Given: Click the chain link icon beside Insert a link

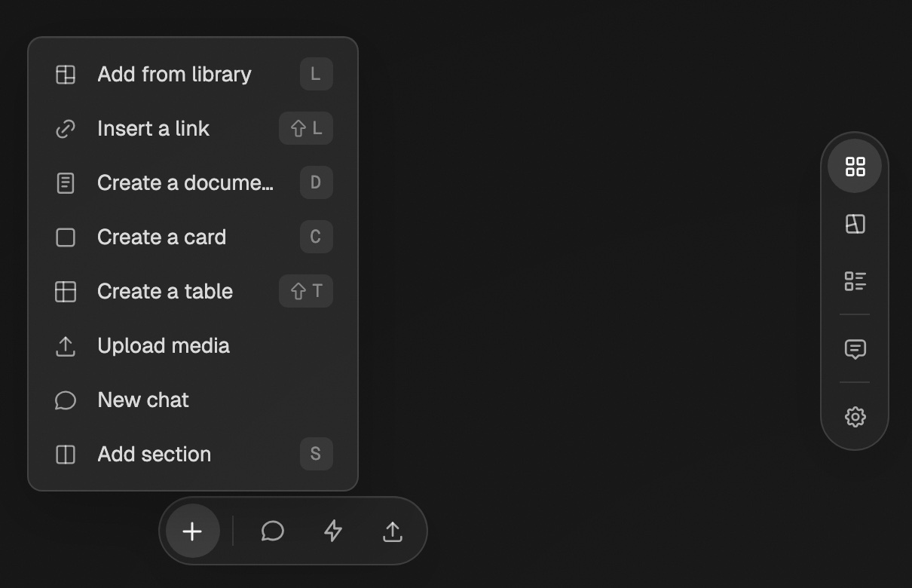Looking at the screenshot, I should click(x=66, y=129).
